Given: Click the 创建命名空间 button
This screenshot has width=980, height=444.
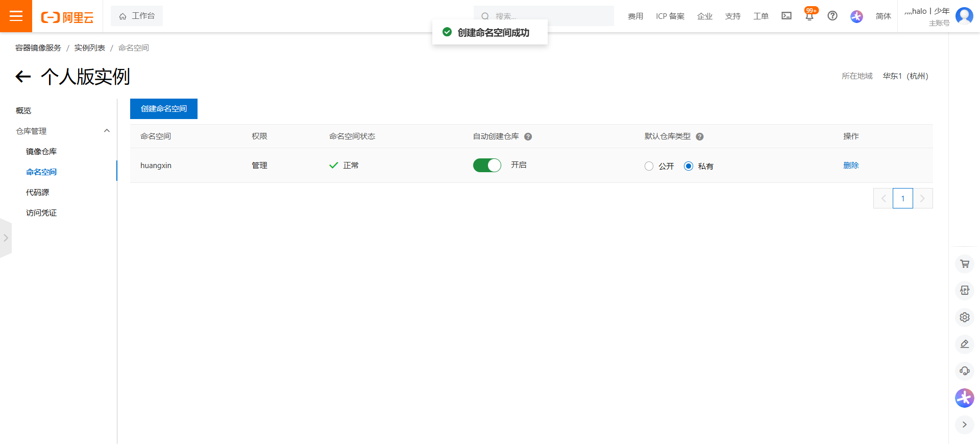Looking at the screenshot, I should (164, 109).
